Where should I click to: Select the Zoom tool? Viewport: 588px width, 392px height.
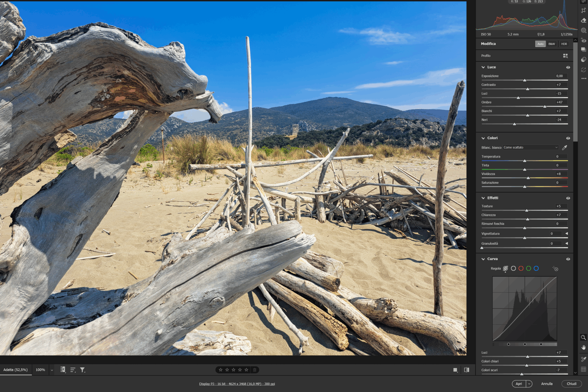click(583, 337)
